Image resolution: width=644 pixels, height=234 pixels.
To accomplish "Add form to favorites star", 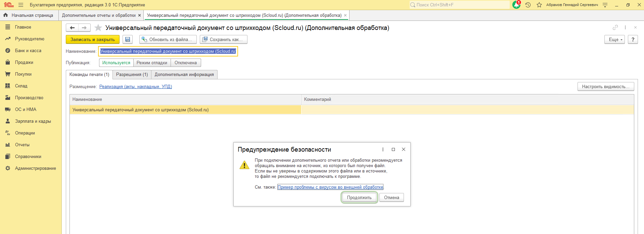I will (x=98, y=28).
